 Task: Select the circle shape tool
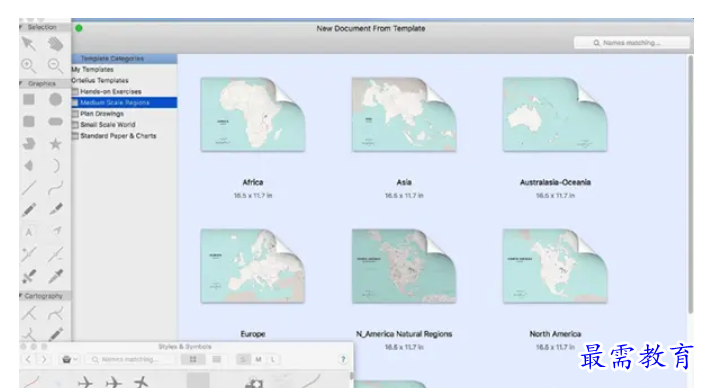point(56,99)
